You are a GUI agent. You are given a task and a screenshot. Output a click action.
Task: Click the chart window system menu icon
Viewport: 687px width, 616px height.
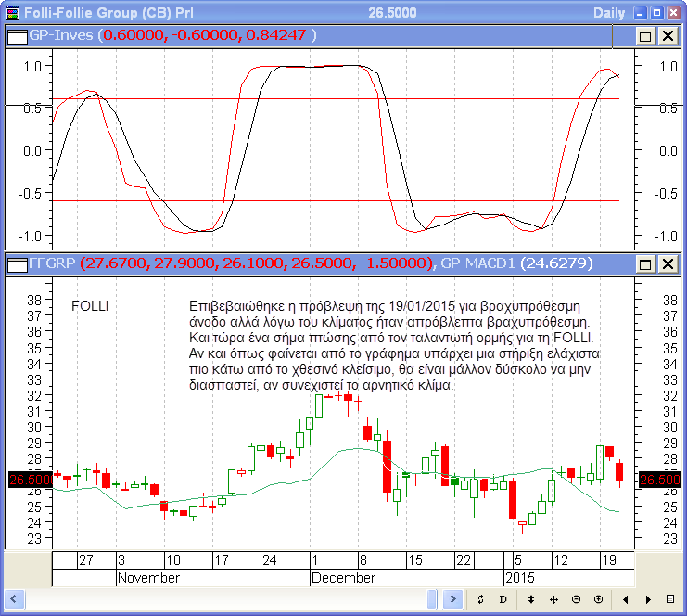[13, 13]
